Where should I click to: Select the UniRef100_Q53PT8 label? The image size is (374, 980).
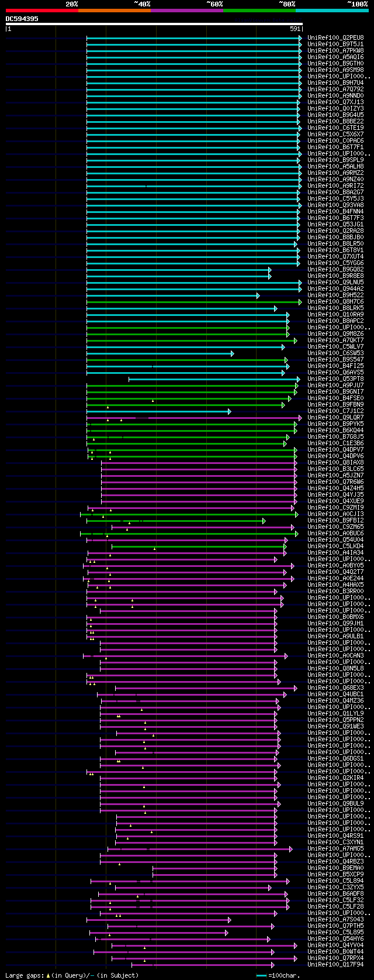tap(335, 379)
